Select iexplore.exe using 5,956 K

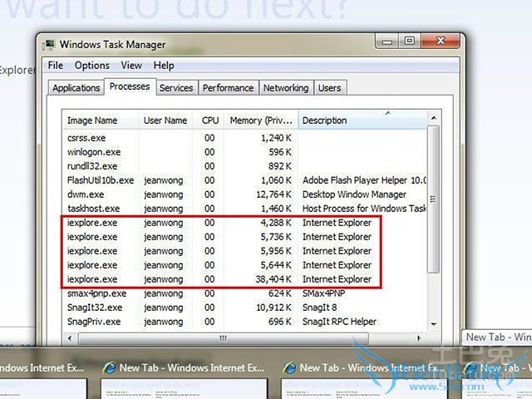click(x=244, y=251)
